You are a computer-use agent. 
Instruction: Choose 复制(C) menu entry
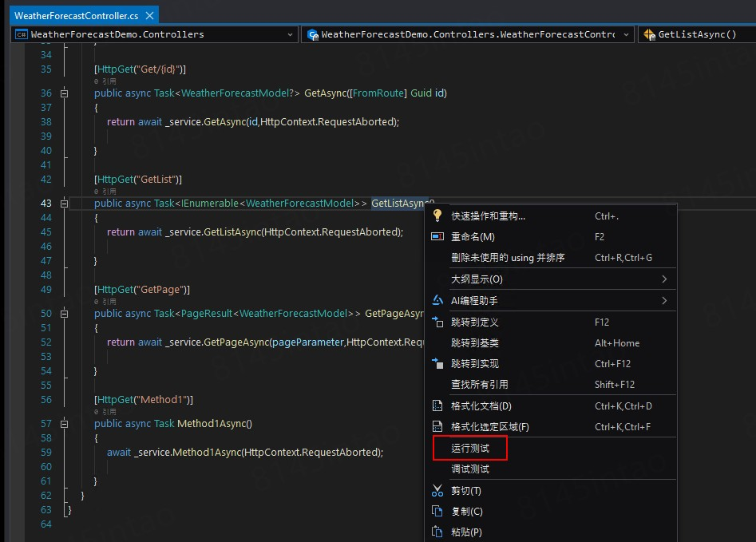551,511
